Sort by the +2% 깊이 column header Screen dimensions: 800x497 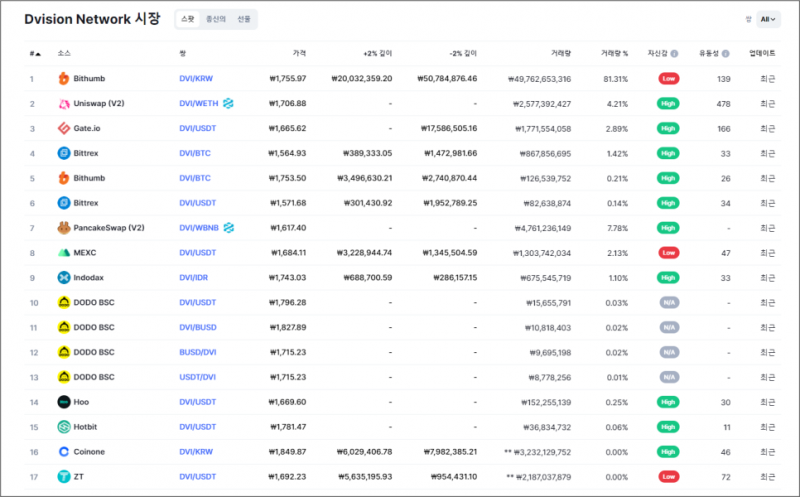(x=378, y=54)
